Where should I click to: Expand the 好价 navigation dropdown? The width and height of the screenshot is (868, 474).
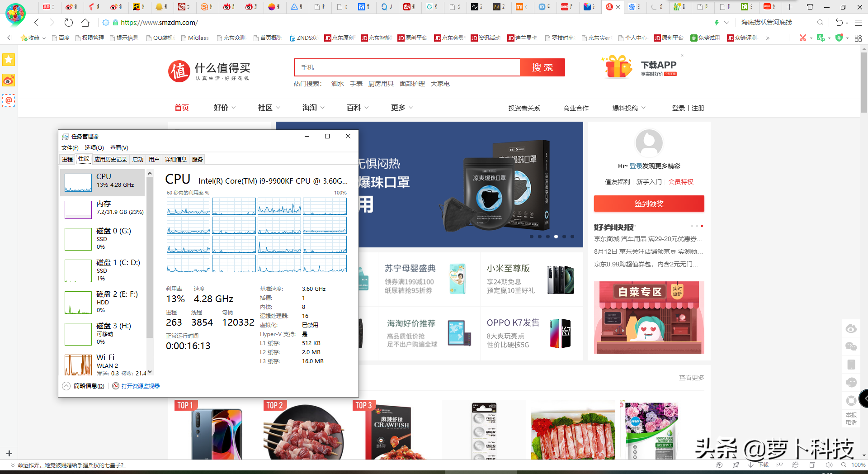pos(234,108)
